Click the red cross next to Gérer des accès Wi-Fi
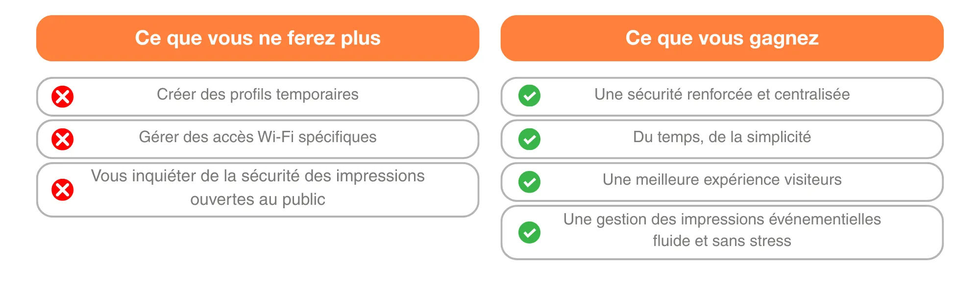This screenshot has width=980, height=294. pyautogui.click(x=63, y=139)
